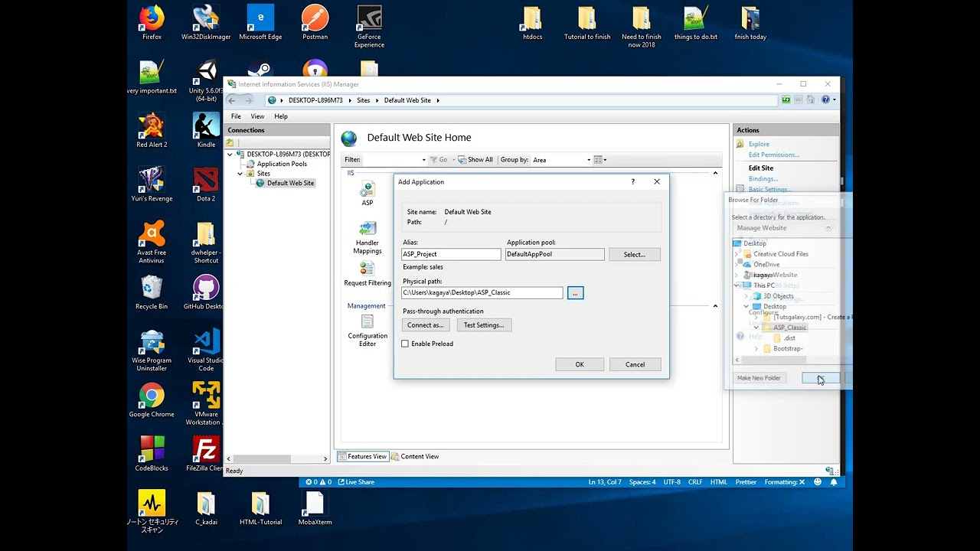Image resolution: width=980 pixels, height=551 pixels.
Task: Open Avast Free Antivirus icon
Action: pyautogui.click(x=152, y=243)
